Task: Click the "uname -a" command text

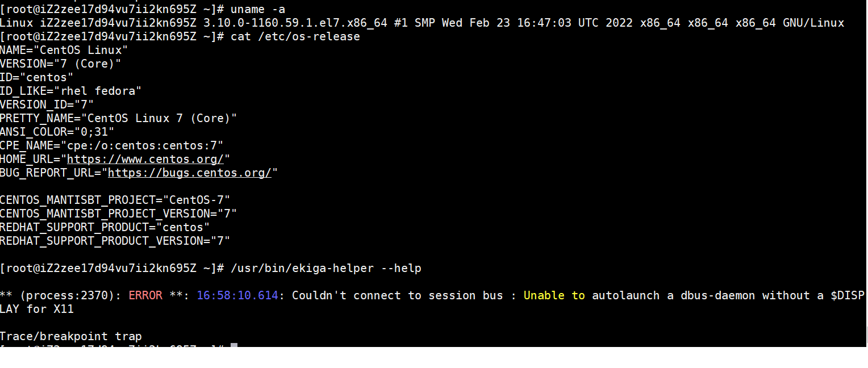Action: pyautogui.click(x=258, y=9)
